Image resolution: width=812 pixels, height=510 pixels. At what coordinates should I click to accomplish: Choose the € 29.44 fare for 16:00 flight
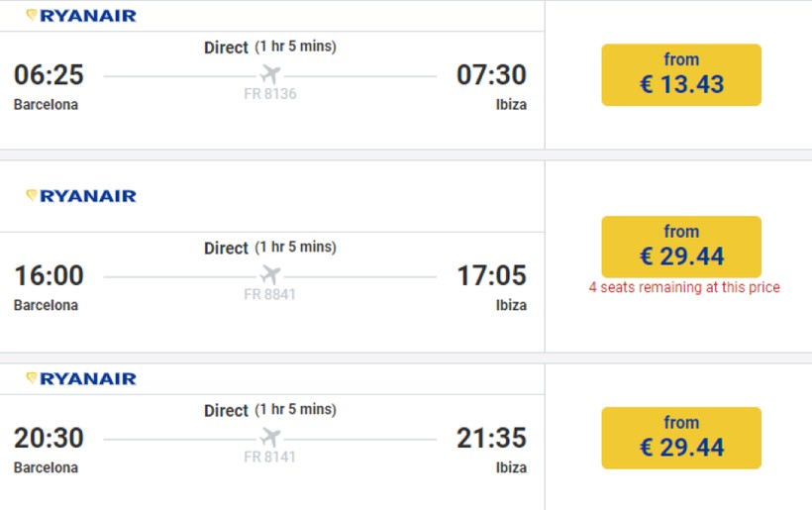[681, 247]
